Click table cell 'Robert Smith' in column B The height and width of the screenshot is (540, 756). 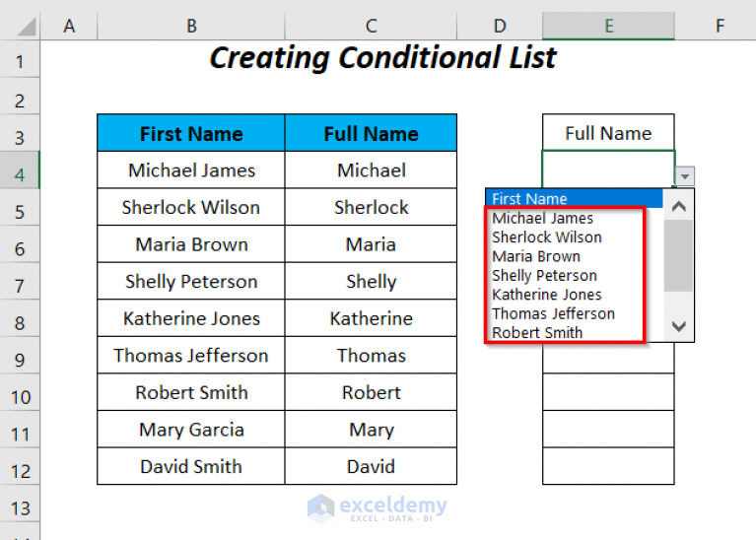click(191, 392)
